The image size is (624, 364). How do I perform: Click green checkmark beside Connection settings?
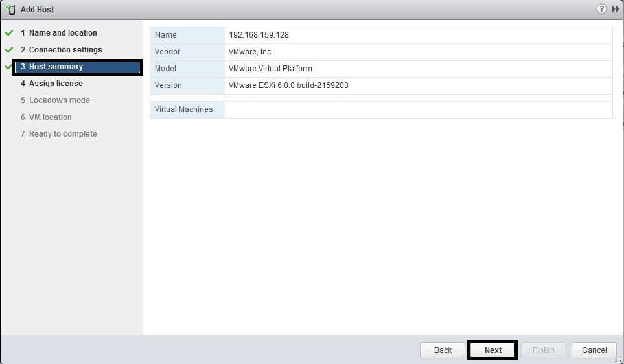(x=9, y=50)
